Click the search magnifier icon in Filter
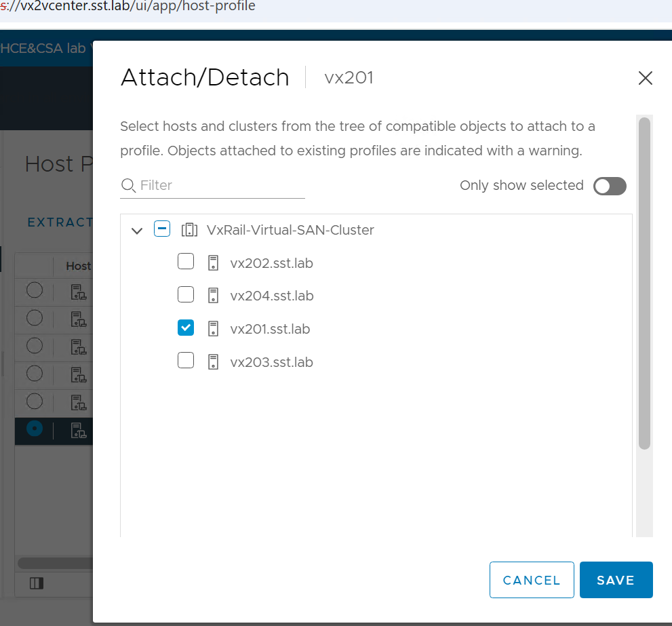Screen dimensions: 672x626 pos(128,186)
